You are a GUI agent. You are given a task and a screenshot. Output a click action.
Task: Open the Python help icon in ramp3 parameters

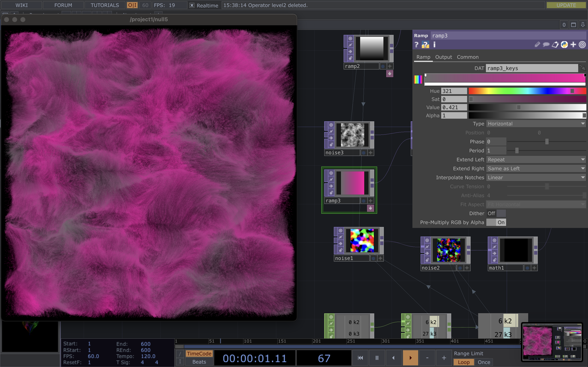[x=425, y=45]
